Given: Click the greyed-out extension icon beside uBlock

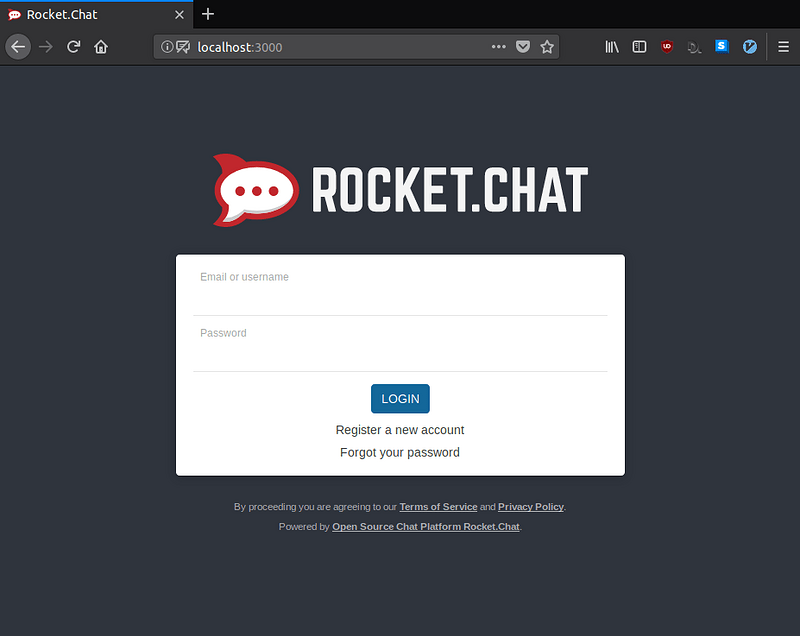Looking at the screenshot, I should click(694, 47).
